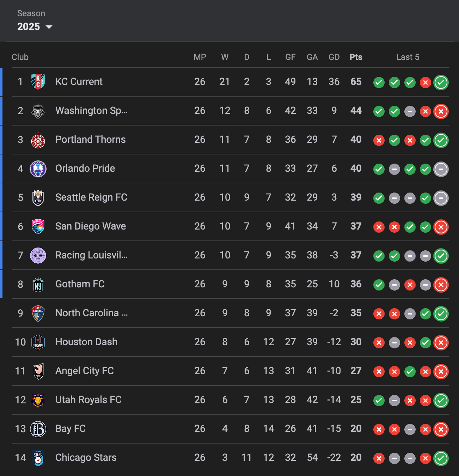Select the Pts column header
459x476 pixels.
point(356,57)
